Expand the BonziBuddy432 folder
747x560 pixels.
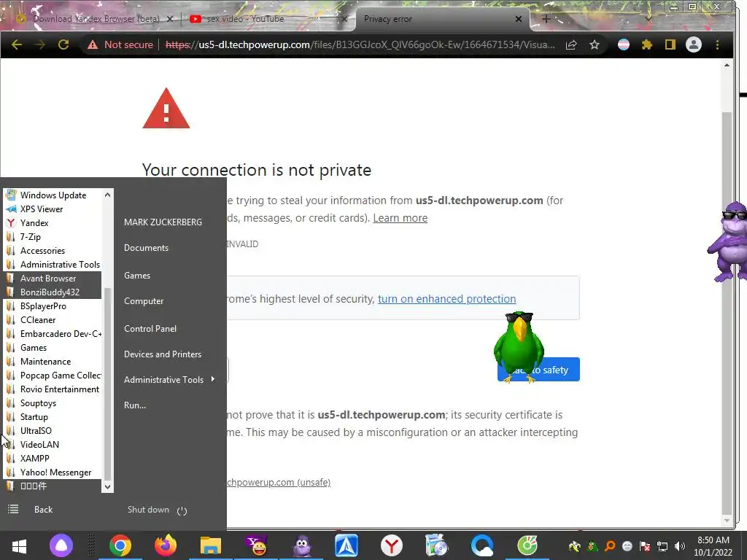(53, 292)
